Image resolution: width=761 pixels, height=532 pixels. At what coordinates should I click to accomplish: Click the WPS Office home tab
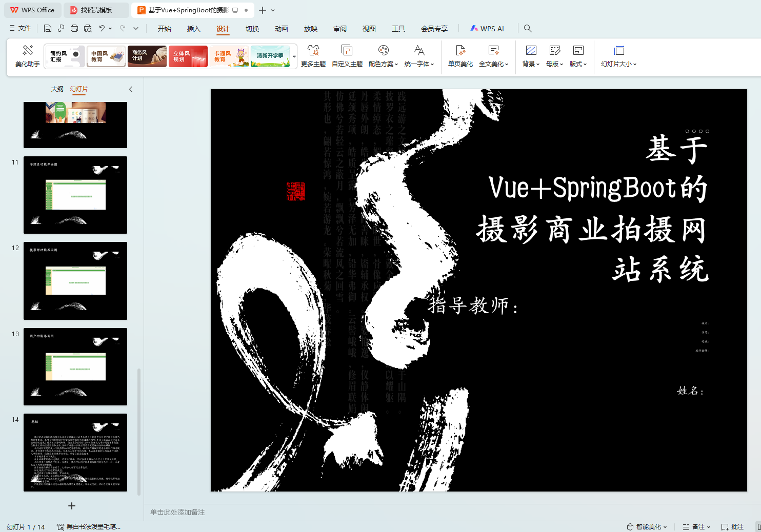pyautogui.click(x=32, y=10)
